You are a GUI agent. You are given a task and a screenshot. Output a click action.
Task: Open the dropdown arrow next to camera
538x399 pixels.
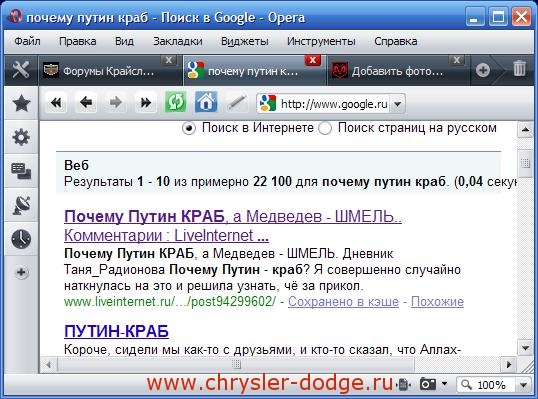(x=444, y=383)
